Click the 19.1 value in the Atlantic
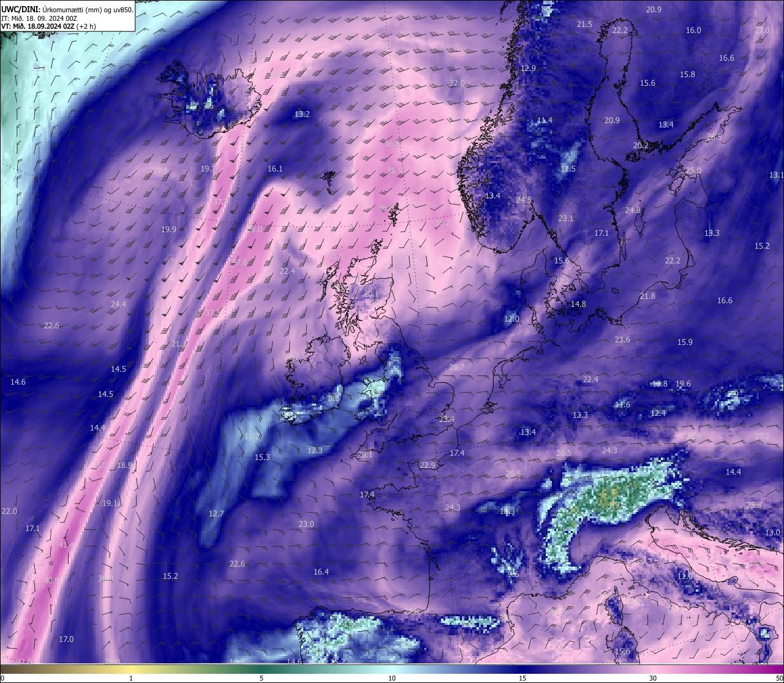This screenshot has height=683, width=784. click(x=110, y=504)
